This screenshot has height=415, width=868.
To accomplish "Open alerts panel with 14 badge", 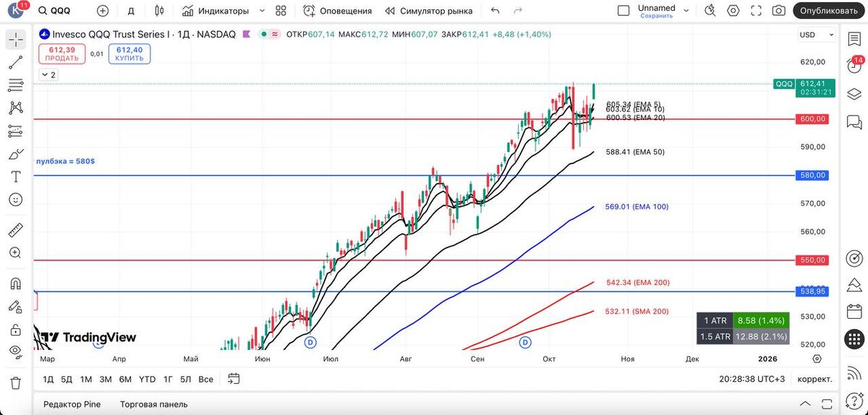I will pos(855,66).
